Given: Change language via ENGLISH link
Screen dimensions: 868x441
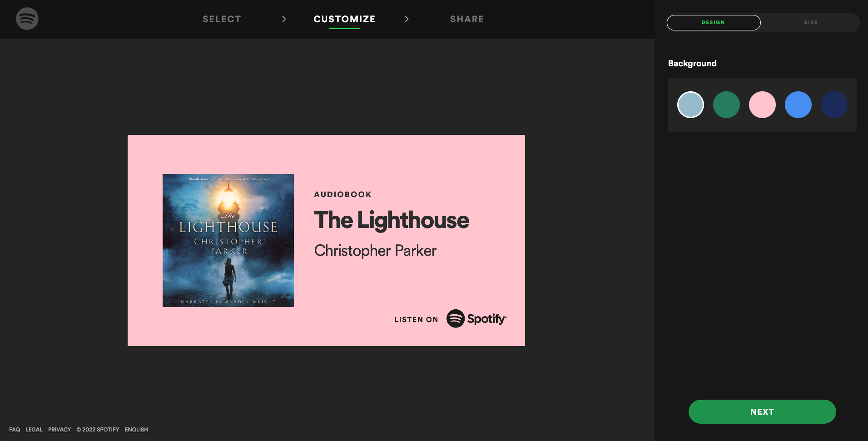Looking at the screenshot, I should [136, 430].
